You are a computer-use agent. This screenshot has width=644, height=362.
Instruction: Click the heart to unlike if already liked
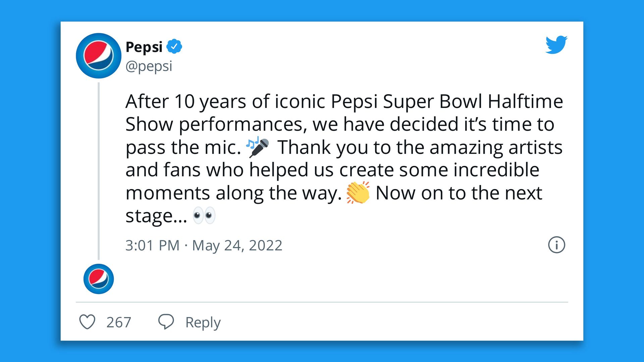coord(88,322)
